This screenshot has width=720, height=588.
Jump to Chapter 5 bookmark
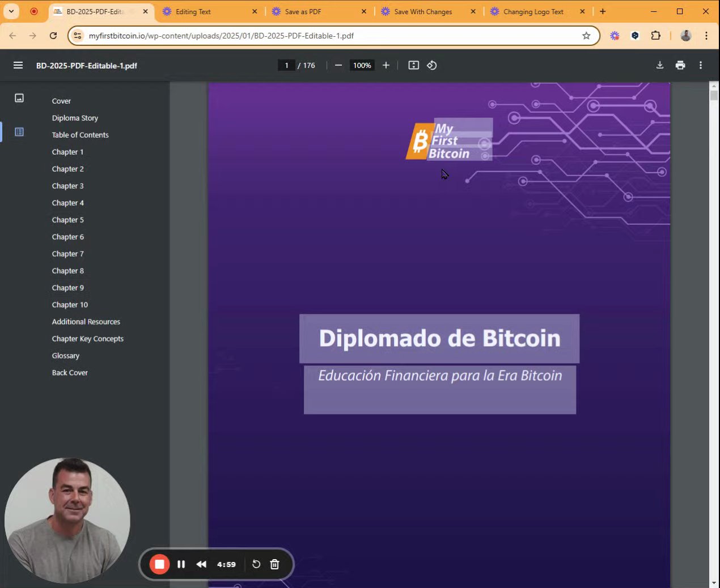click(x=67, y=220)
